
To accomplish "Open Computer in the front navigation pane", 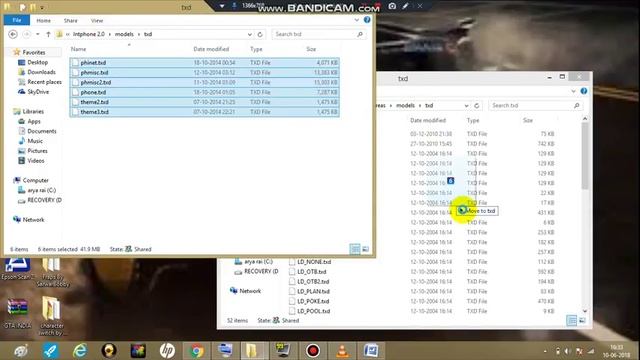I will 35,180.
